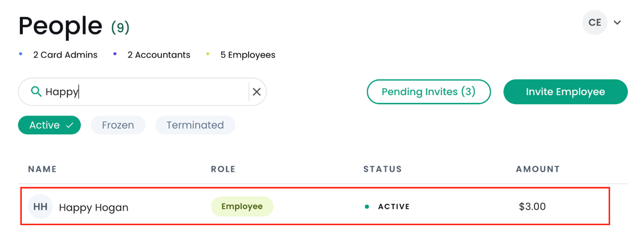Viewport: 644px width, 247px height.
Task: Click the green active status dot
Action: [x=367, y=207]
